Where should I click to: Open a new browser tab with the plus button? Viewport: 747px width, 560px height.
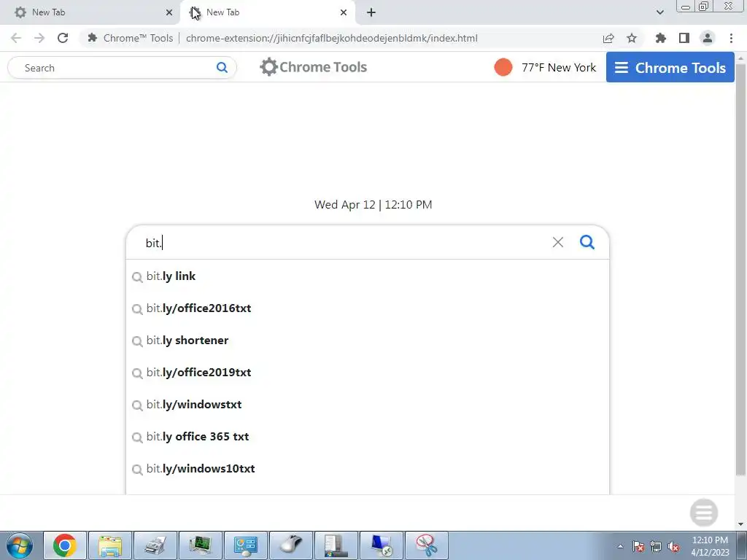click(371, 13)
